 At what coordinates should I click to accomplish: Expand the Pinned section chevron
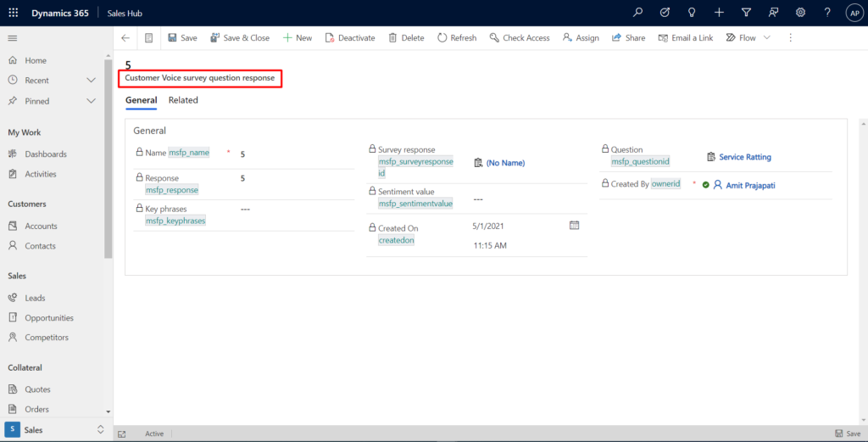point(91,101)
